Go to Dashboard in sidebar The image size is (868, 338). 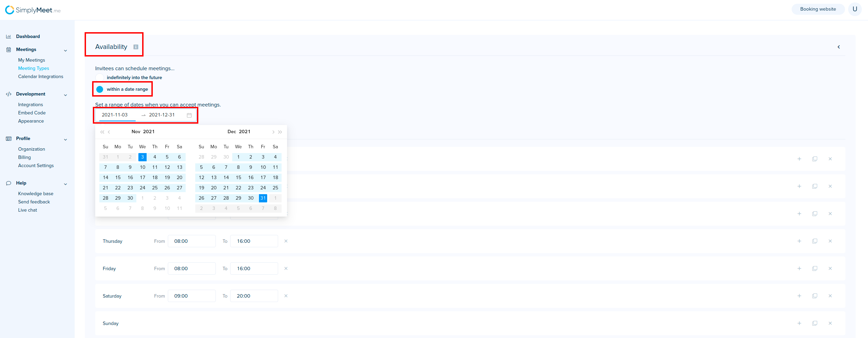(28, 37)
